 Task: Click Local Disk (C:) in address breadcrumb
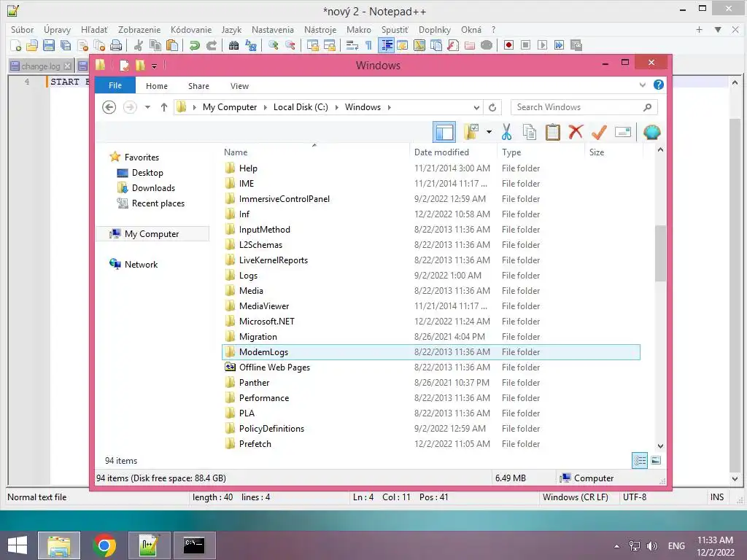[301, 107]
